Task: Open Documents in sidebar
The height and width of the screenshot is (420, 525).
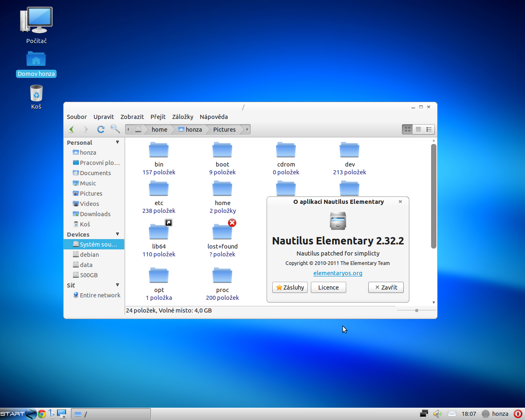Action: tap(94, 173)
